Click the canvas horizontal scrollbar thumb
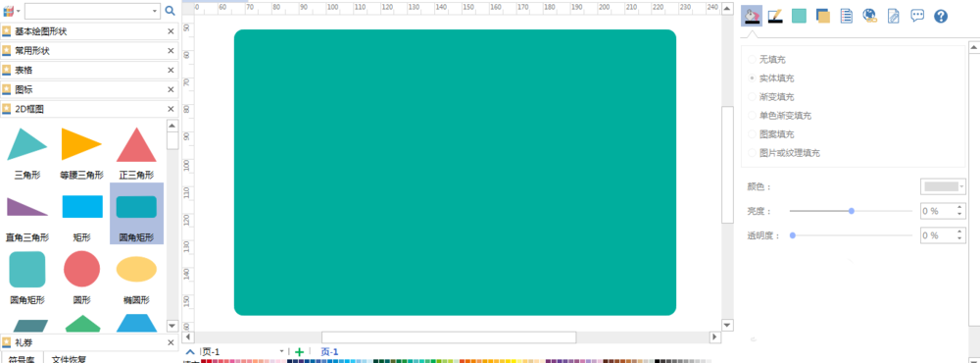 [x=449, y=337]
